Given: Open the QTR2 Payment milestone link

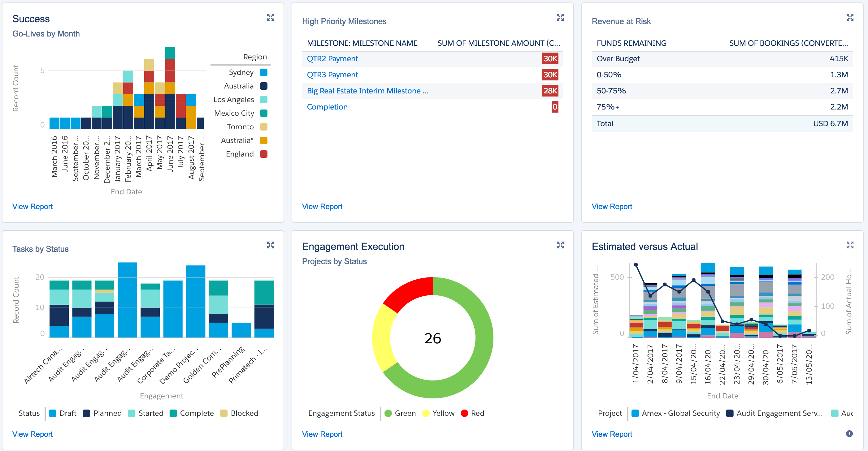Looking at the screenshot, I should (332, 58).
